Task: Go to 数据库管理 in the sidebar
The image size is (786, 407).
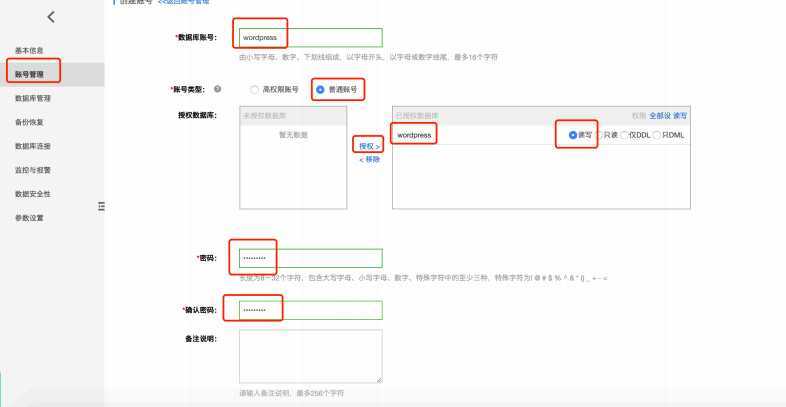Action: click(33, 98)
